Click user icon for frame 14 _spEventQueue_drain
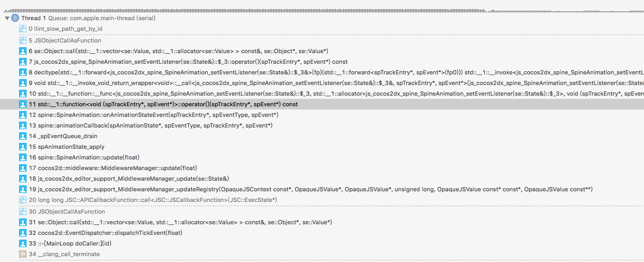Image resolution: width=644 pixels, height=262 pixels. point(23,136)
